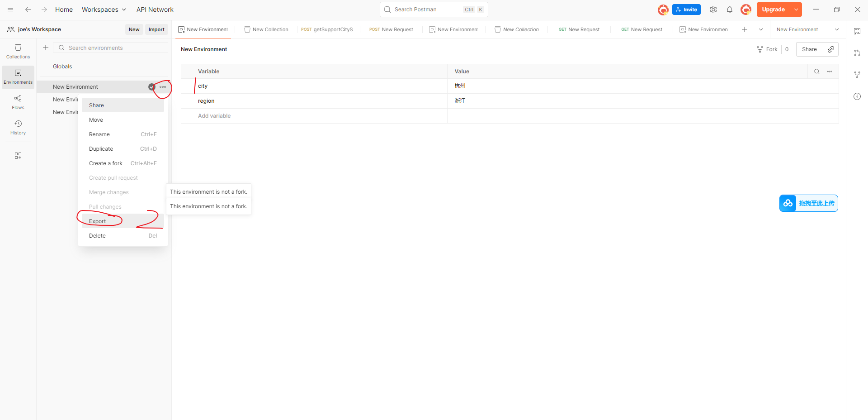Open the Upgrade dropdown arrow

(796, 10)
